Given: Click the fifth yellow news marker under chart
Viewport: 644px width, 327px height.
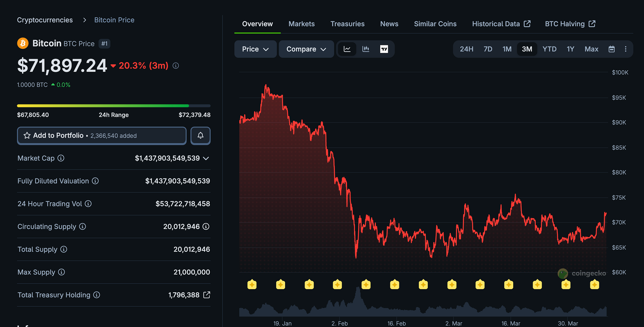Looking at the screenshot, I should pyautogui.click(x=366, y=284).
